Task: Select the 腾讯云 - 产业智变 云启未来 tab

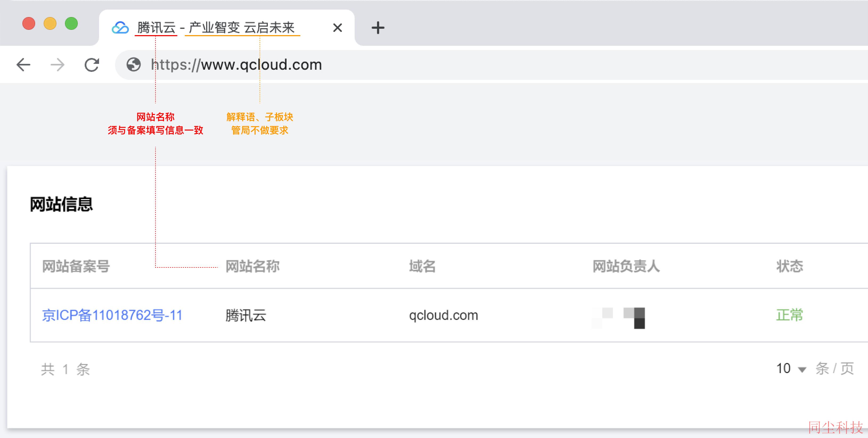Action: (227, 28)
